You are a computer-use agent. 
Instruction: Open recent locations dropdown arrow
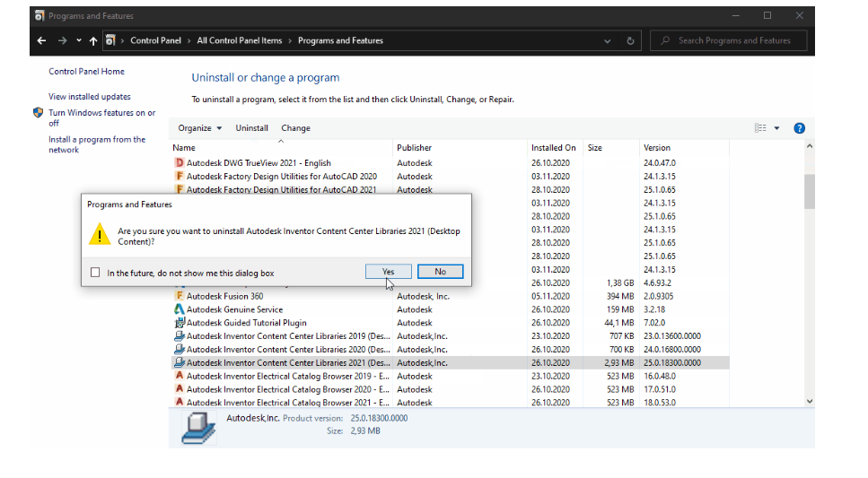(x=79, y=40)
